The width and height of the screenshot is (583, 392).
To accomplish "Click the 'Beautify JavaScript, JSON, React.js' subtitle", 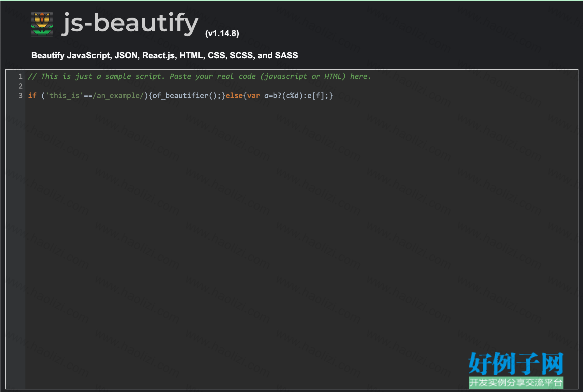I will 164,55.
